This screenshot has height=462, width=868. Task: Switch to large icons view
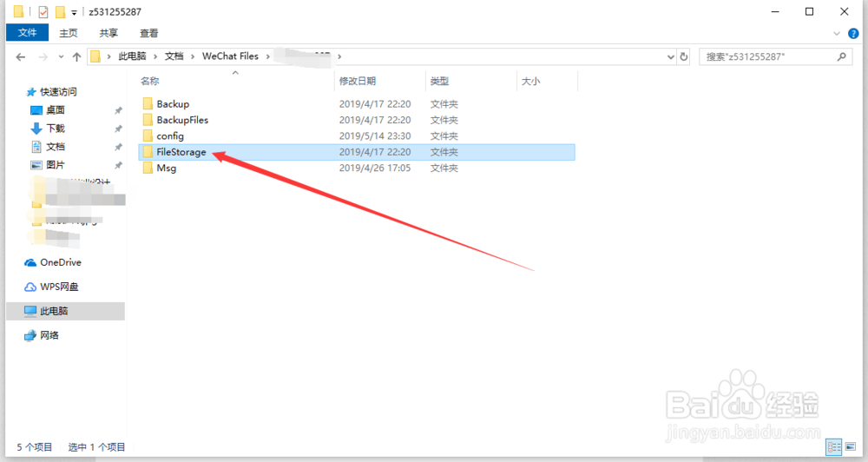click(851, 446)
